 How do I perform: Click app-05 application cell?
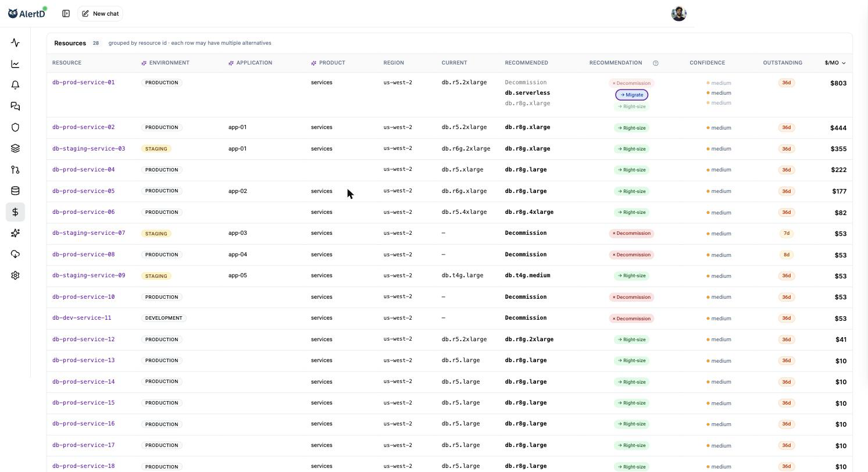tap(238, 276)
